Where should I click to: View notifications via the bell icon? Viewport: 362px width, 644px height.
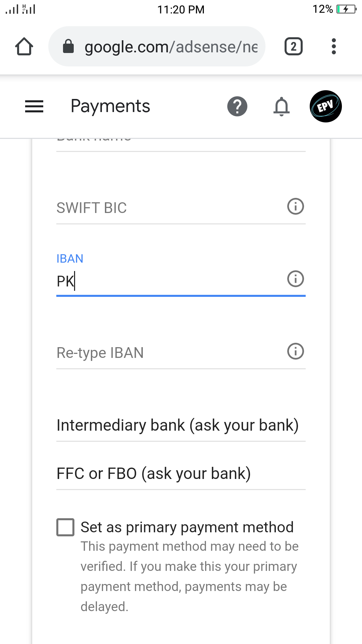pos(281,106)
